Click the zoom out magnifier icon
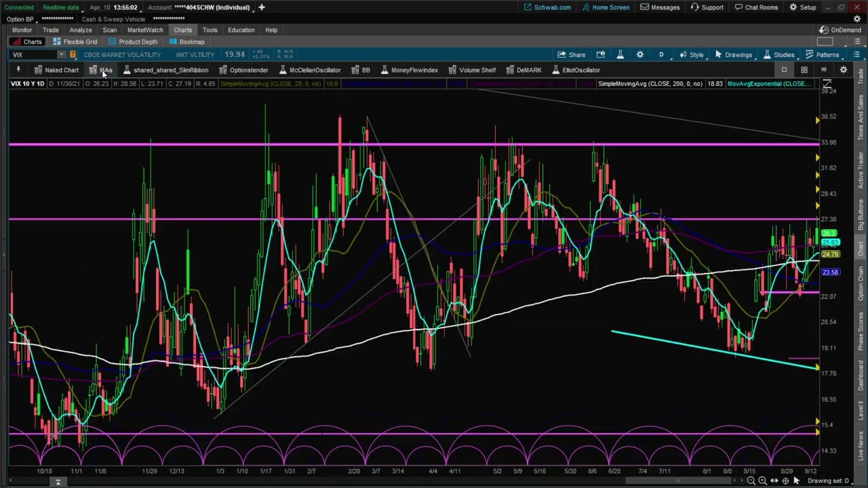Image resolution: width=868 pixels, height=488 pixels. coord(751,481)
